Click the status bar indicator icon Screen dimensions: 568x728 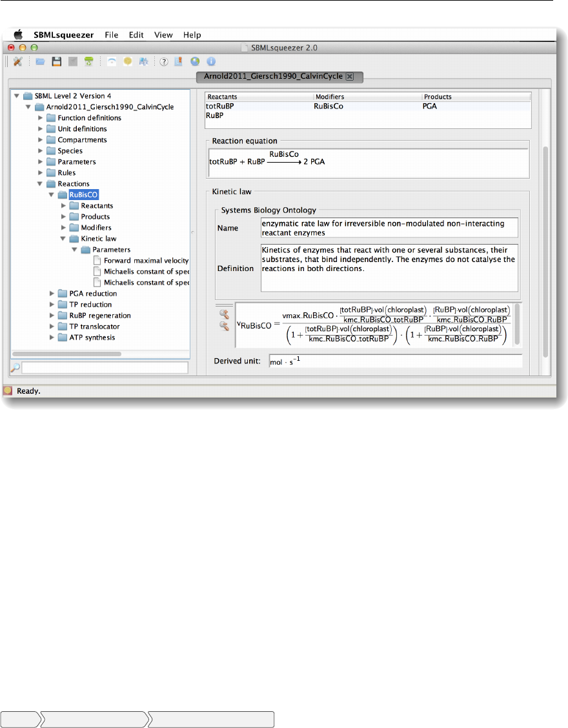(x=8, y=390)
